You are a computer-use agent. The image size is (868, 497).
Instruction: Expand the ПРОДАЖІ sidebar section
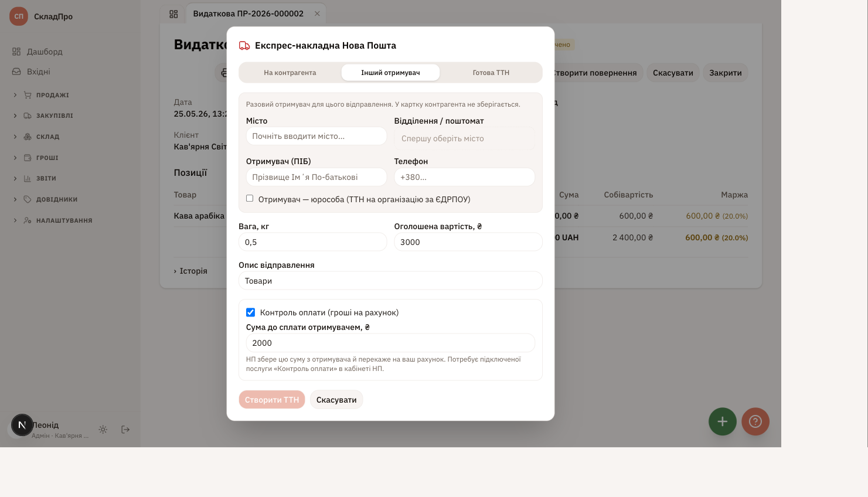pos(53,95)
